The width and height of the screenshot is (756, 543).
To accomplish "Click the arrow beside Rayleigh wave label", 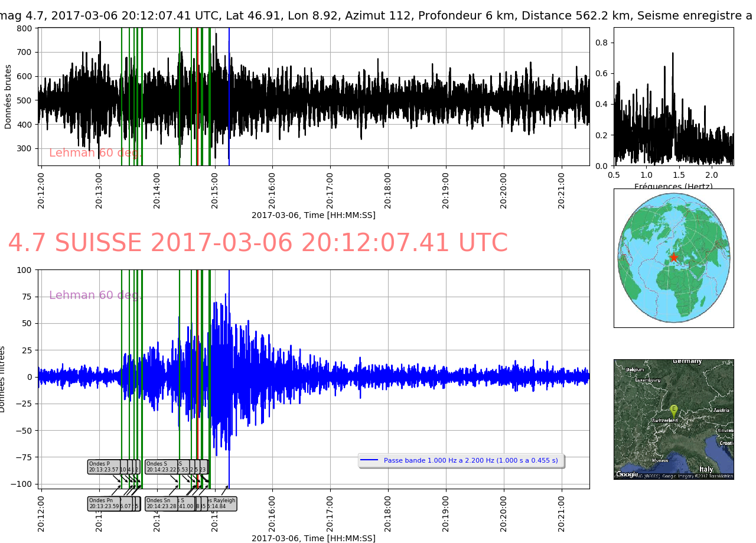I will coord(224,490).
